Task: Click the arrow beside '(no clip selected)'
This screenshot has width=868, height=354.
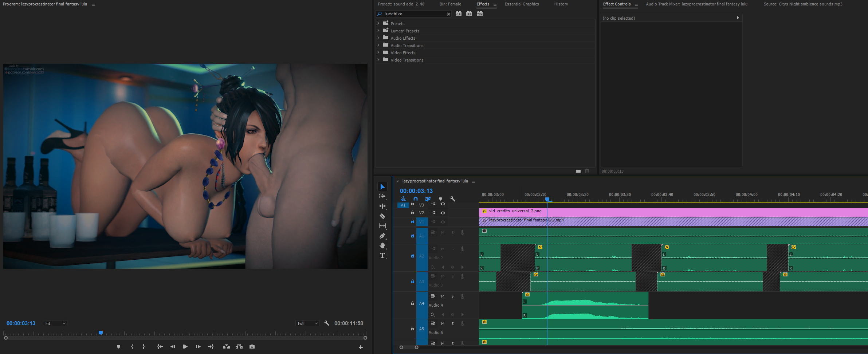Action: pyautogui.click(x=738, y=18)
